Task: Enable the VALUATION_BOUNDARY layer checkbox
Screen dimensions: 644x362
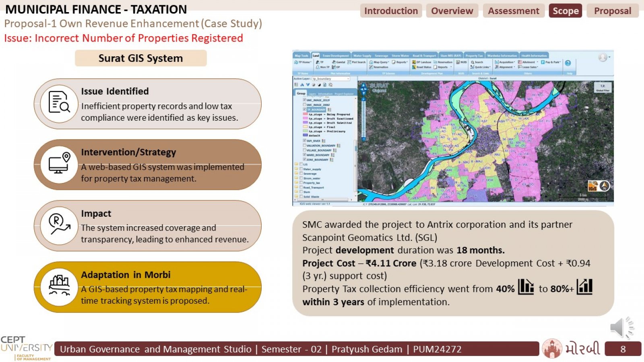Action: pos(304,146)
